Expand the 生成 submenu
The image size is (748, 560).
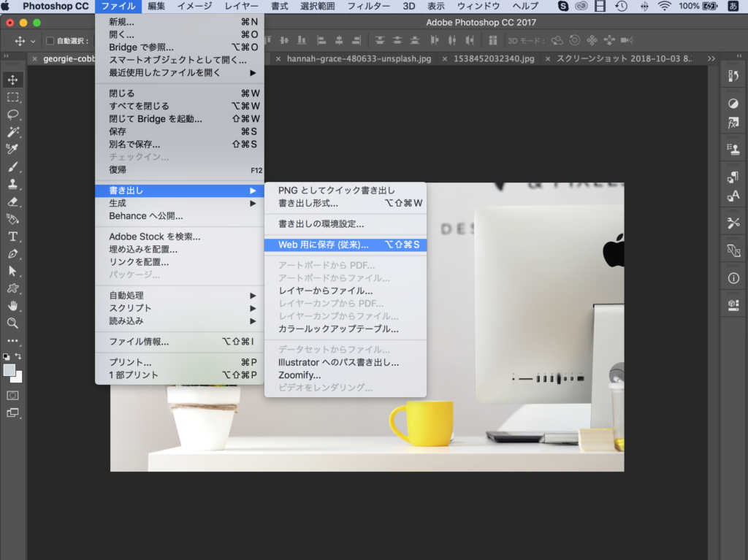pos(180,203)
